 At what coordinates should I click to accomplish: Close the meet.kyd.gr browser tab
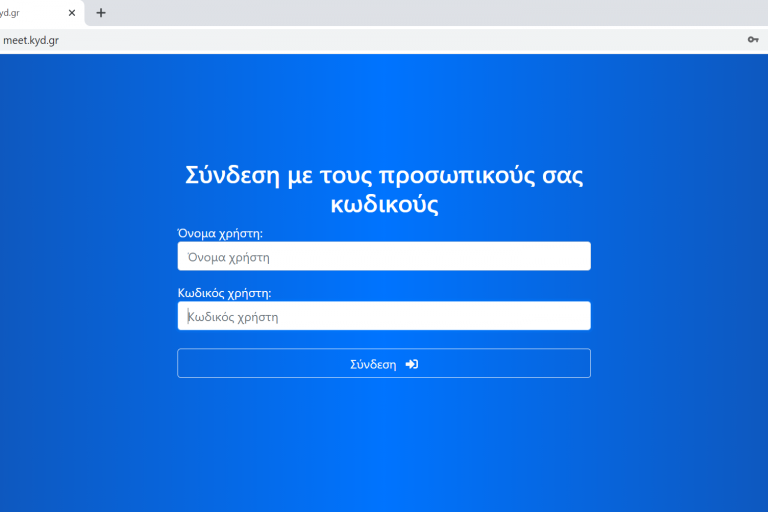[72, 13]
